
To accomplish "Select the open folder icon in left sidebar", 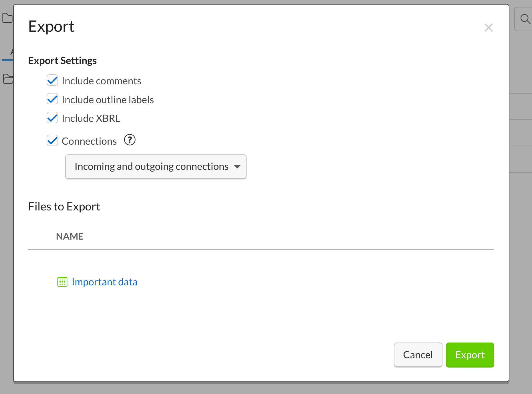I will click(x=8, y=79).
